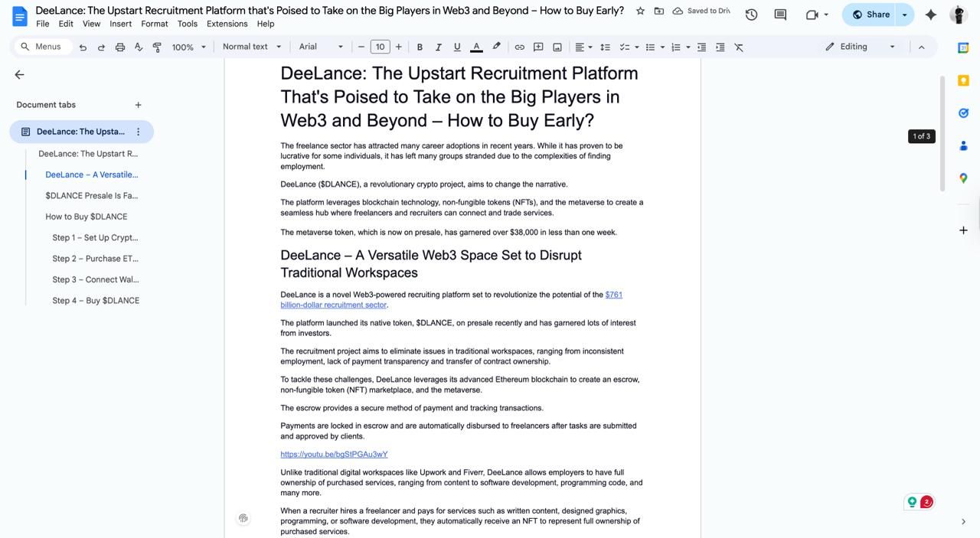The height and width of the screenshot is (538, 980).
Task: Expand the Arial font dropdown
Action: (x=321, y=47)
